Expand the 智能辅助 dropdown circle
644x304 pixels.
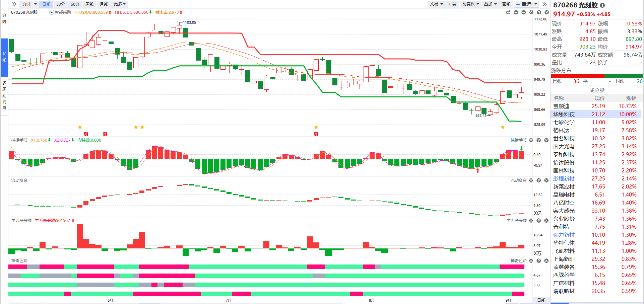[x=52, y=12]
